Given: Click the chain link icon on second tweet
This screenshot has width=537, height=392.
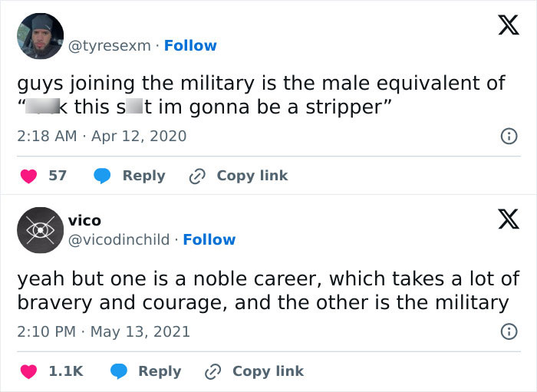Looking at the screenshot, I should click(x=212, y=371).
